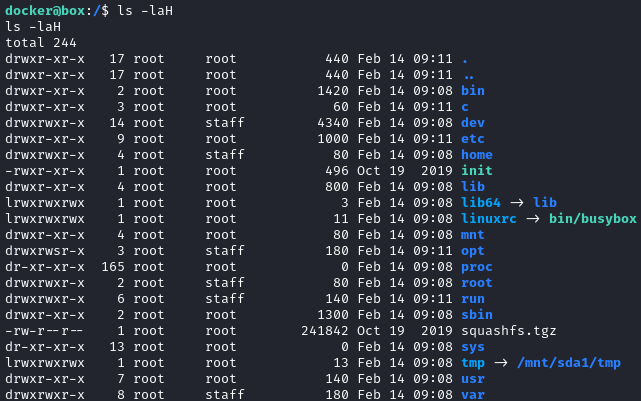Click the 'total 244' output line
641x401 pixels.
(x=41, y=43)
